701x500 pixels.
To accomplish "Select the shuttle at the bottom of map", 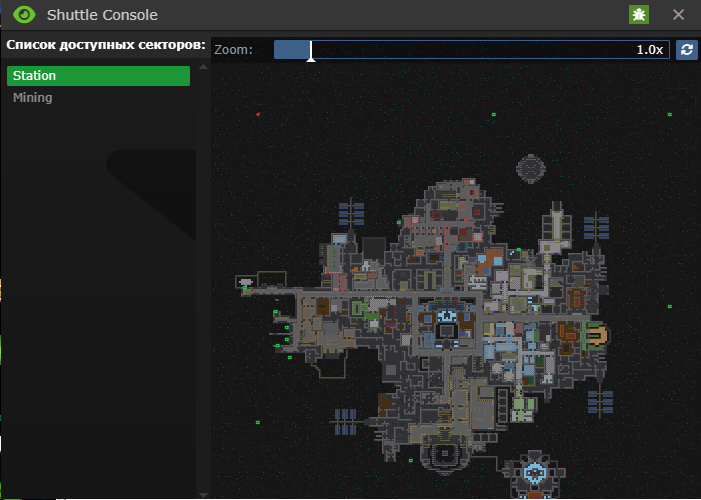I will pyautogui.click(x=535, y=473).
